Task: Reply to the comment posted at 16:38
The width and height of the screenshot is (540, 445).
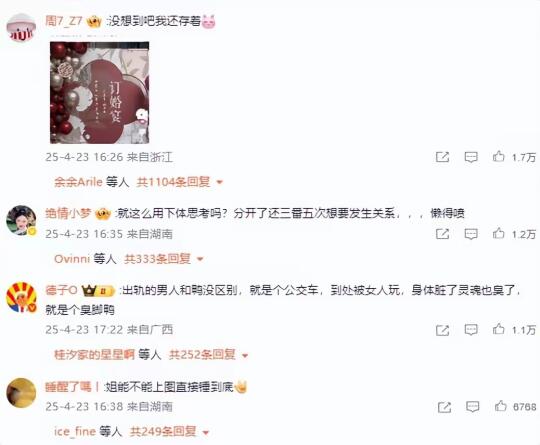Action: point(472,407)
